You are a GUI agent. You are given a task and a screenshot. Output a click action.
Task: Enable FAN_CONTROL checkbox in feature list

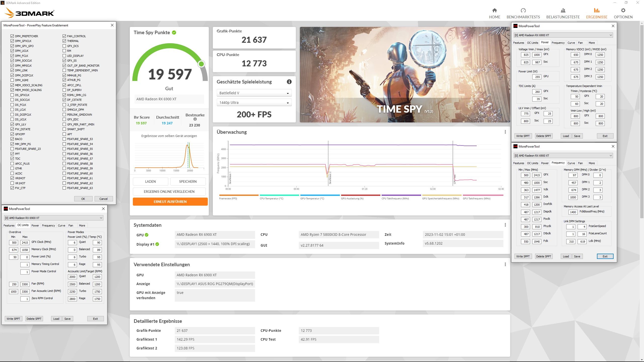click(64, 36)
